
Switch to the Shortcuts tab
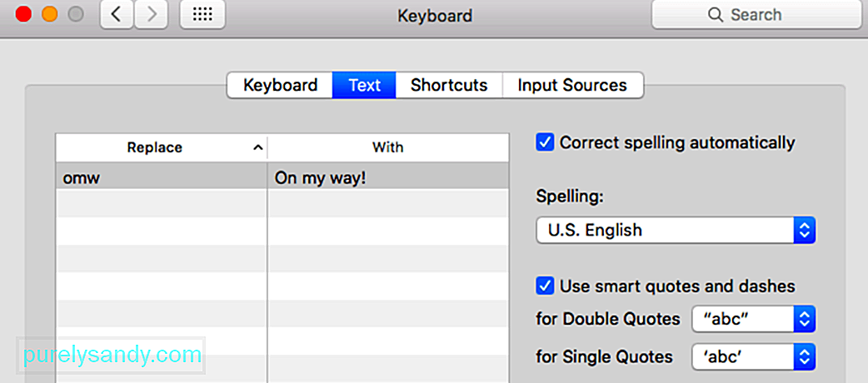pyautogui.click(x=449, y=85)
